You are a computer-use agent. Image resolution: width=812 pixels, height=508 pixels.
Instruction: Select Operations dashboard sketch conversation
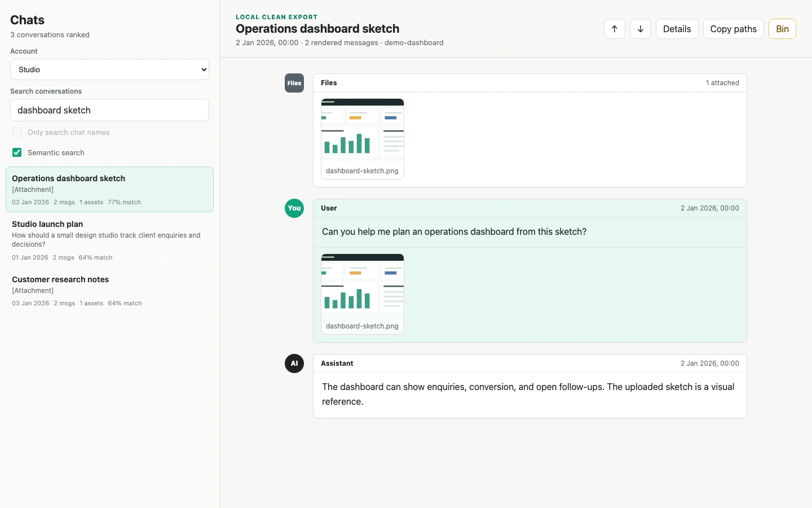(x=109, y=189)
